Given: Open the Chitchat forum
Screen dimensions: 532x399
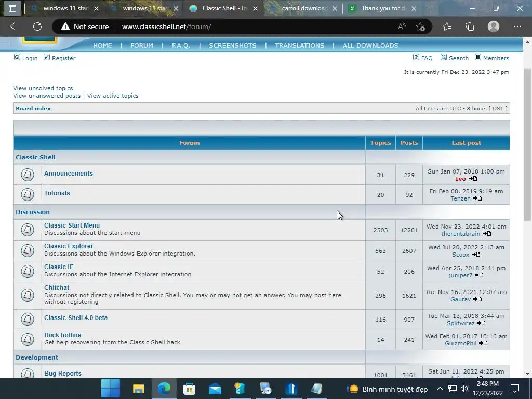Looking at the screenshot, I should pyautogui.click(x=57, y=287).
